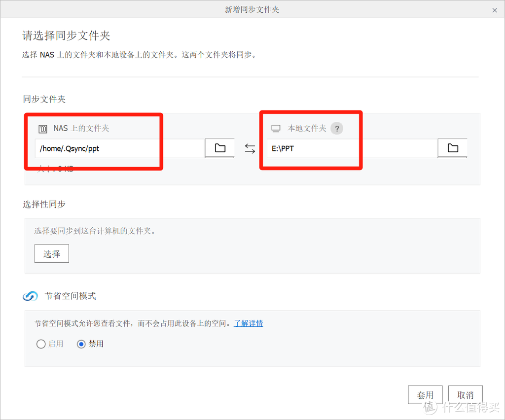Viewport: 505px width, 420px height.
Task: Click the two-way sync arrows icon
Action: (x=250, y=148)
